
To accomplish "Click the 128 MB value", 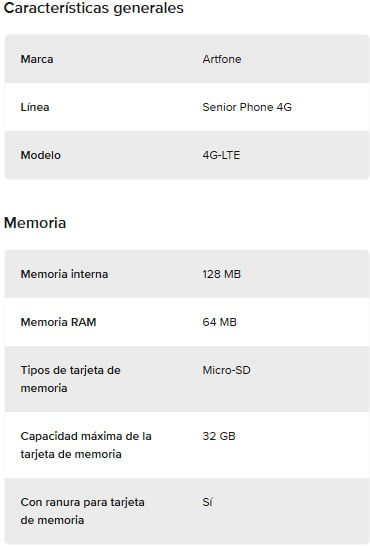I will click(222, 274).
